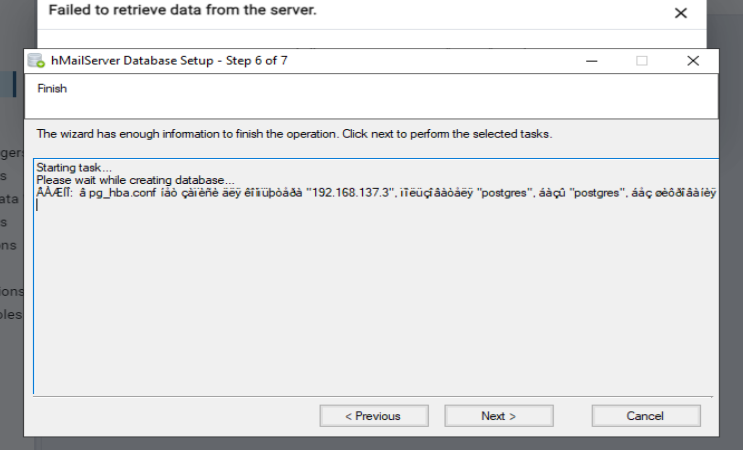This screenshot has width=743, height=450.
Task: Minimize the hMailServer Database Setup window
Action: (592, 61)
